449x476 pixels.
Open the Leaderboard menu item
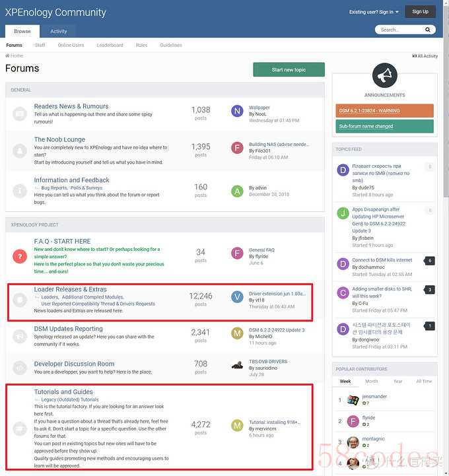[x=110, y=46]
